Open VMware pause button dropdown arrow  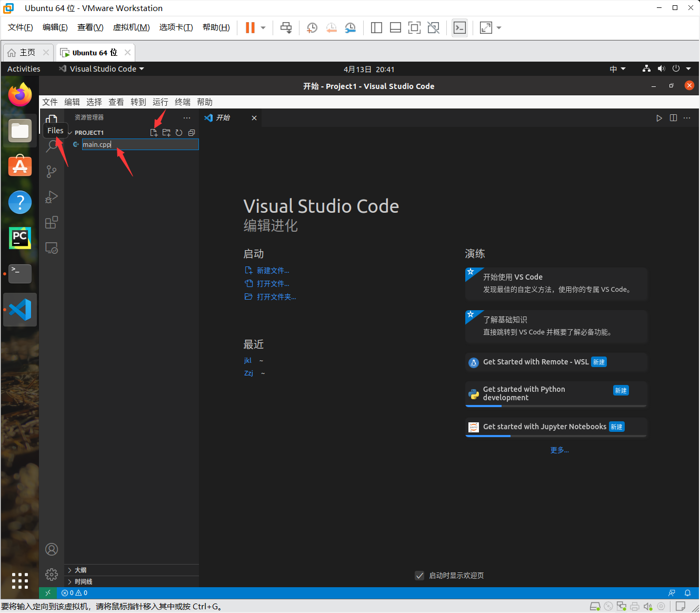263,28
